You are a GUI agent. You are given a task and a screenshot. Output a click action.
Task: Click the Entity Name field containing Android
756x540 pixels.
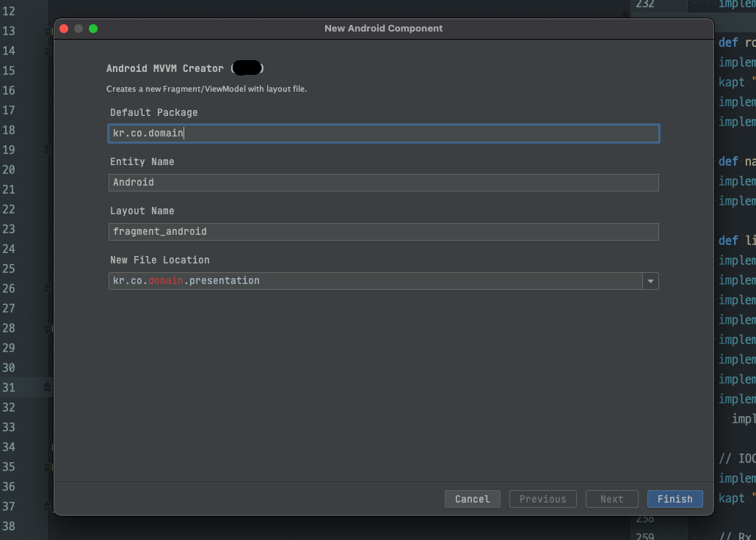click(x=384, y=183)
